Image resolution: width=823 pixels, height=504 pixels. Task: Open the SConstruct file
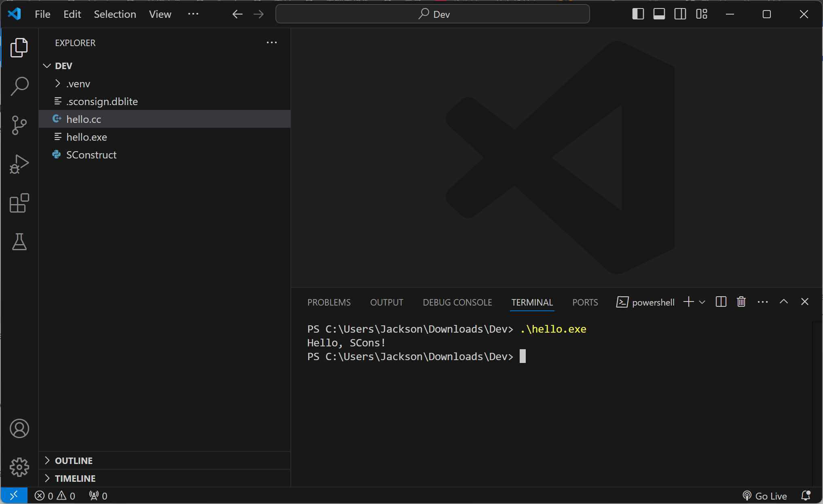(x=91, y=155)
